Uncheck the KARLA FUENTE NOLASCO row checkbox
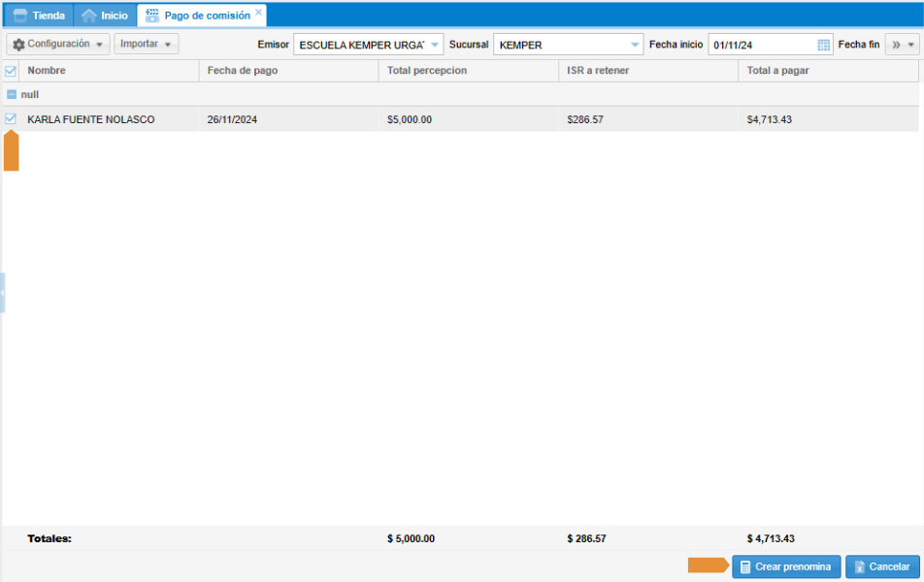924x582 pixels. 11,119
